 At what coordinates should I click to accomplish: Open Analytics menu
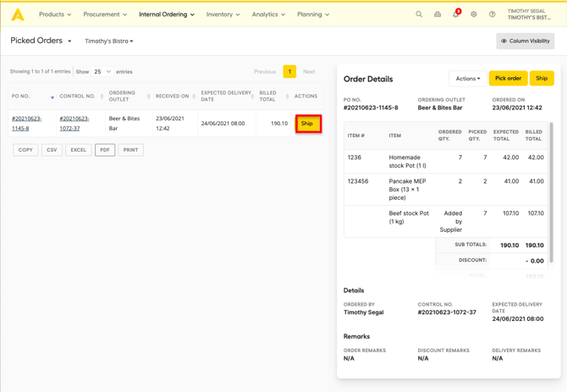coord(268,14)
